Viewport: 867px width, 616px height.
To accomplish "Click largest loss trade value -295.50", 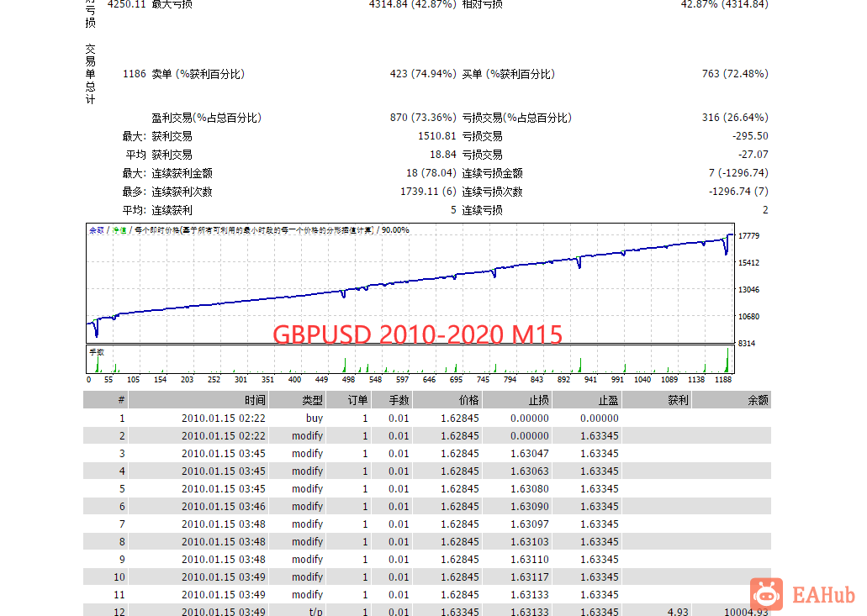I will click(750, 136).
